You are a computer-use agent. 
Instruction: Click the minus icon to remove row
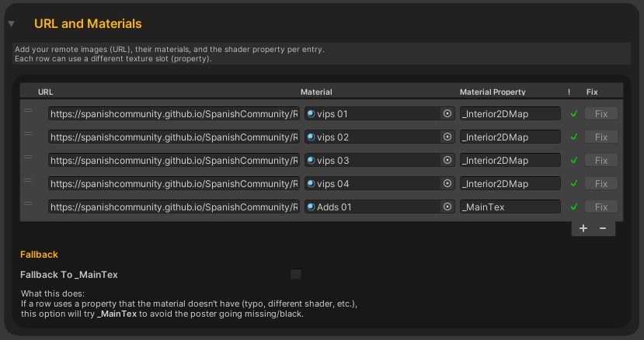tap(603, 228)
